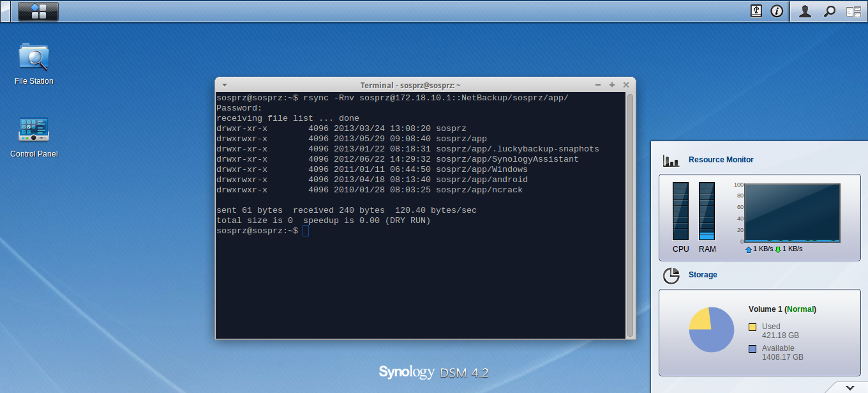Open the external devices USB icon
The image size is (868, 393).
(756, 11)
